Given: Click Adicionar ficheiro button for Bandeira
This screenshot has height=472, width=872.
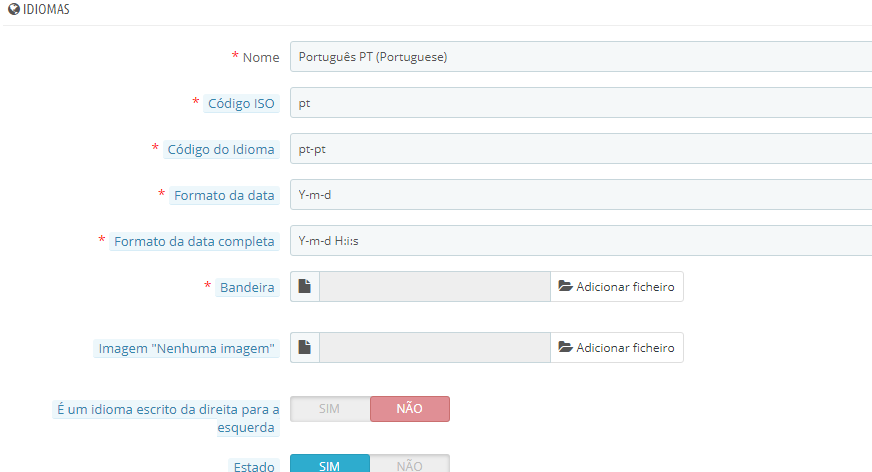Looking at the screenshot, I should tap(617, 286).
